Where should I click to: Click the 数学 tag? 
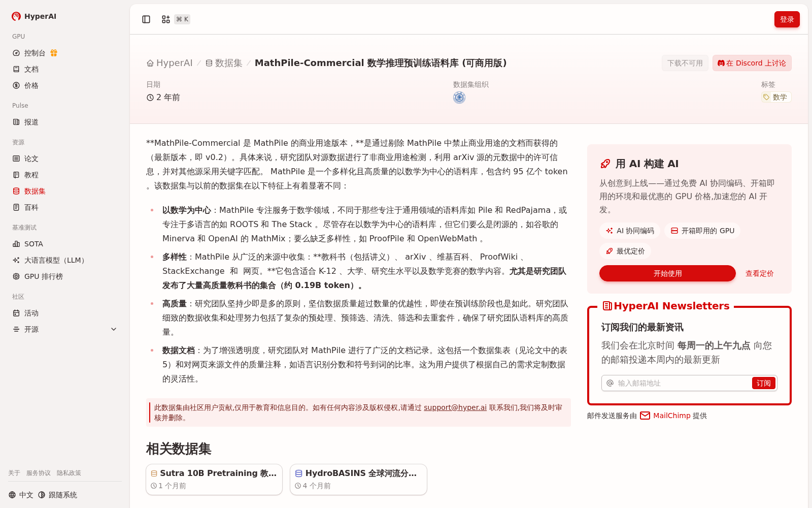(776, 97)
